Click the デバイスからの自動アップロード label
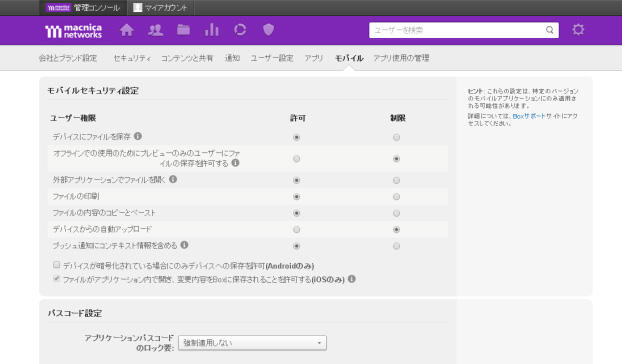622x364 pixels. (x=102, y=229)
